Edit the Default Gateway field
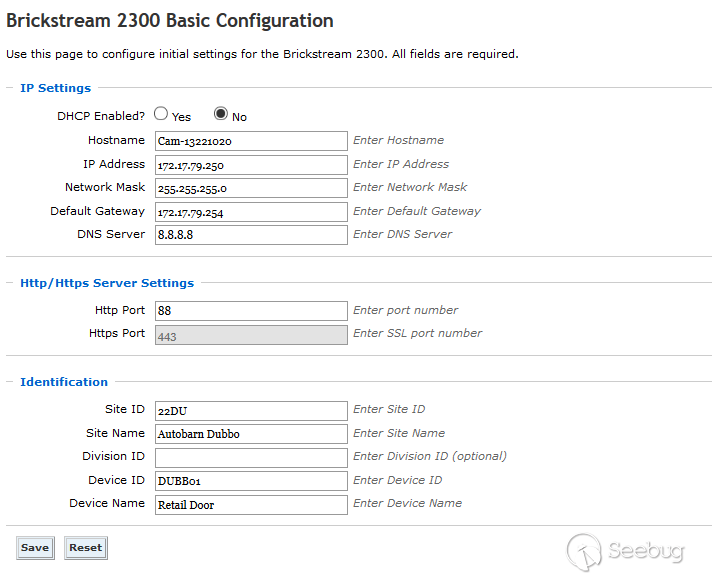The height and width of the screenshot is (579, 712). click(251, 212)
